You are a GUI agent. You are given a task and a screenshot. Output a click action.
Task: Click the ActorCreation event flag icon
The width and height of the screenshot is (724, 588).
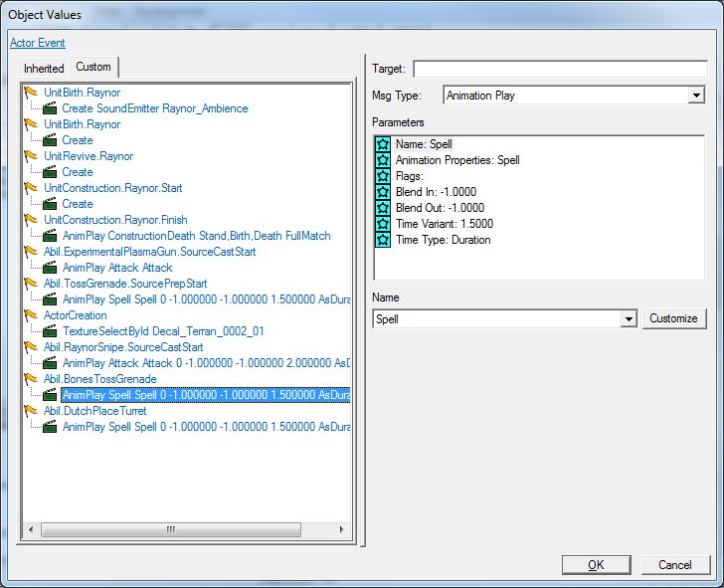(31, 315)
